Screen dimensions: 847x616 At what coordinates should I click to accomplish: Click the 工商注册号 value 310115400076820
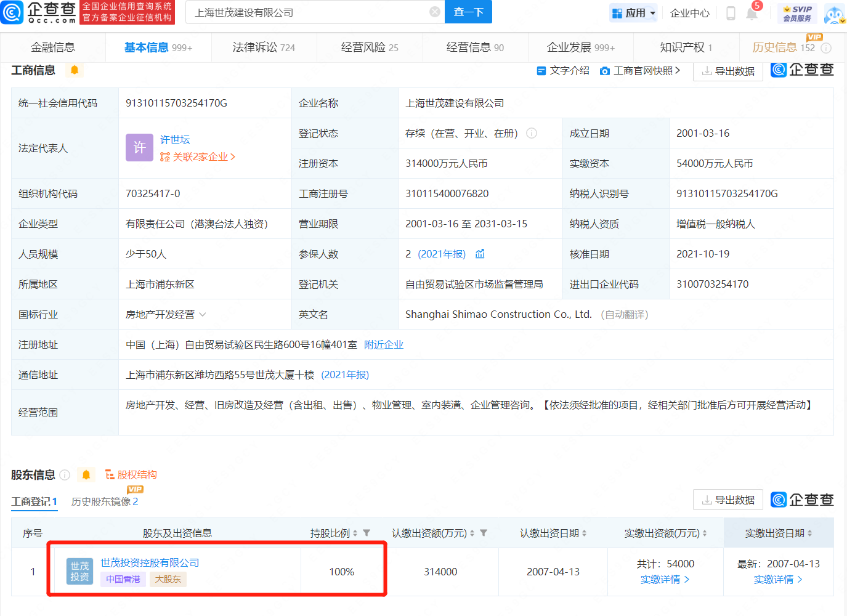point(447,194)
